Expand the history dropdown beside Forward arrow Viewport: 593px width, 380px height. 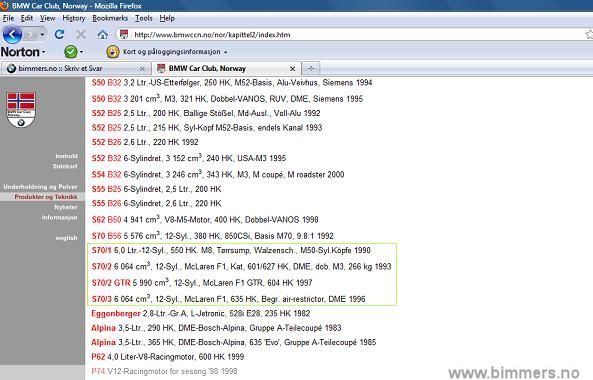click(x=42, y=35)
